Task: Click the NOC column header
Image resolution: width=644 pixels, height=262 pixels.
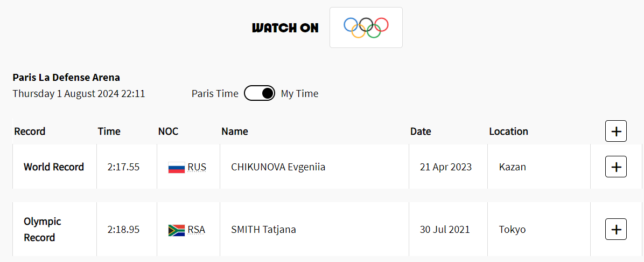Action: (x=168, y=132)
